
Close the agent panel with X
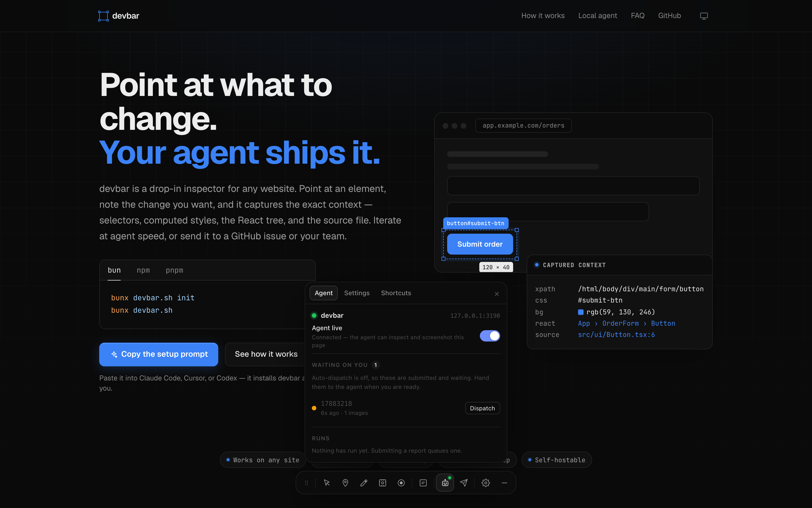coord(497,294)
